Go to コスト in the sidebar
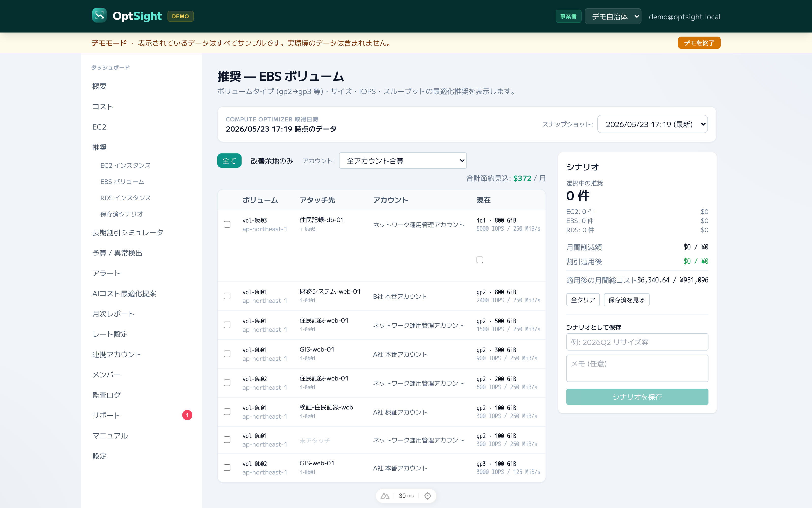 103,106
